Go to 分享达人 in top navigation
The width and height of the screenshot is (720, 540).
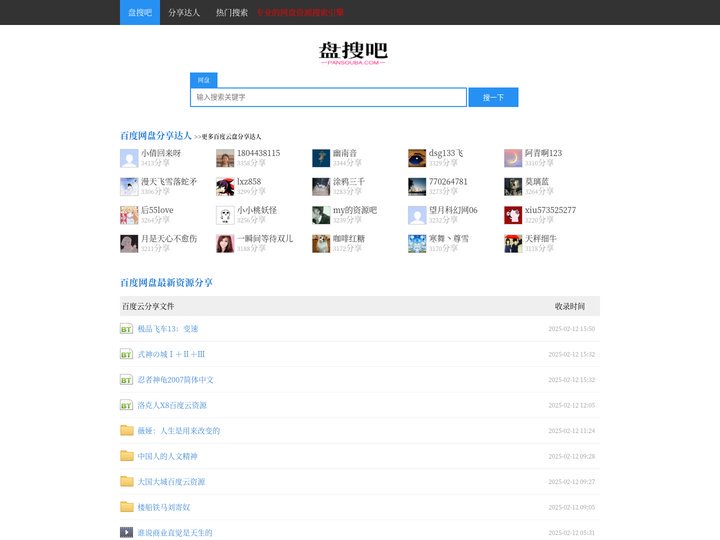184,12
